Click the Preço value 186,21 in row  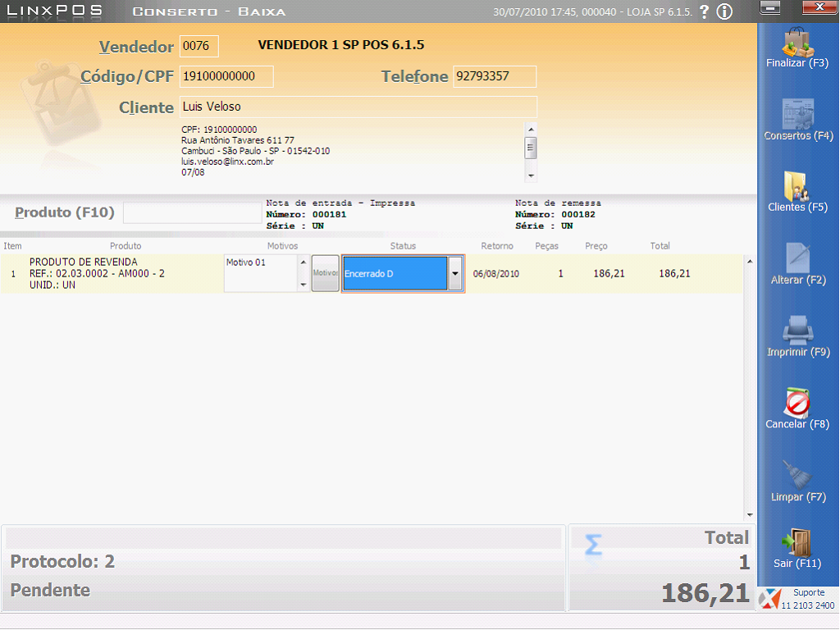coord(609,274)
